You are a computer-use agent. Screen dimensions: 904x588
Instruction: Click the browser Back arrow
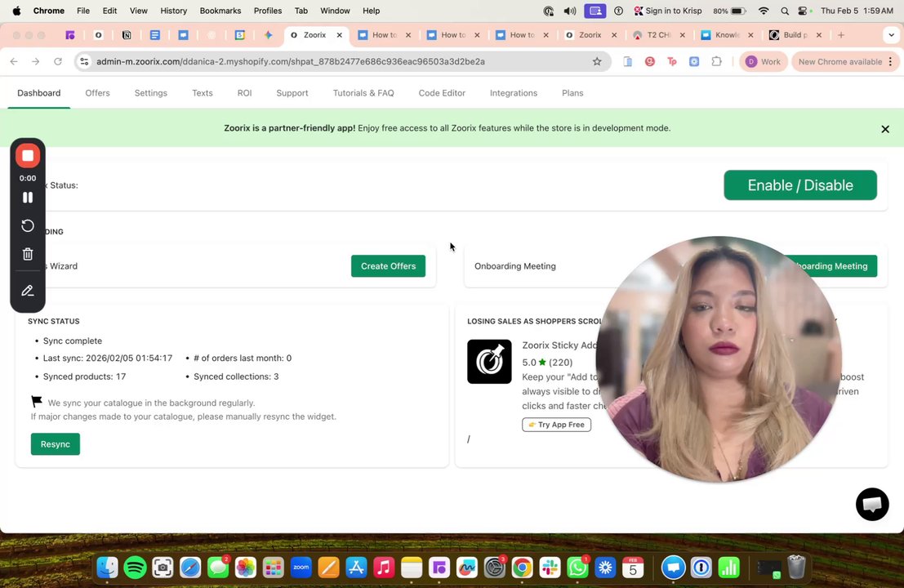click(x=14, y=62)
